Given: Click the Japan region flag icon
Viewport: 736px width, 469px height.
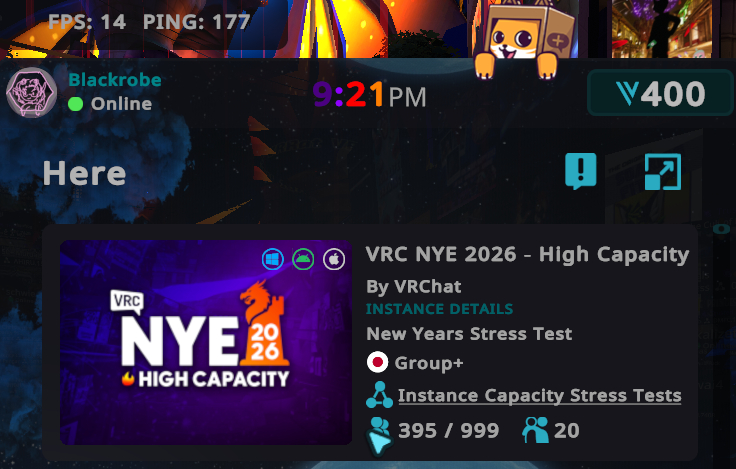Looking at the screenshot, I should coord(377,362).
